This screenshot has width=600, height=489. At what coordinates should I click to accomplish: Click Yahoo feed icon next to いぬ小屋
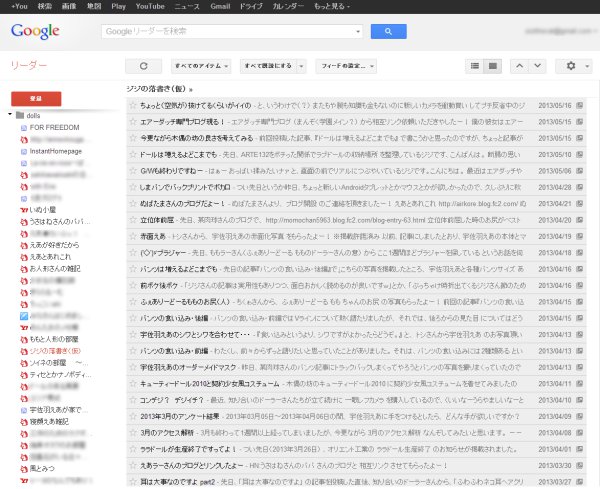[24, 210]
